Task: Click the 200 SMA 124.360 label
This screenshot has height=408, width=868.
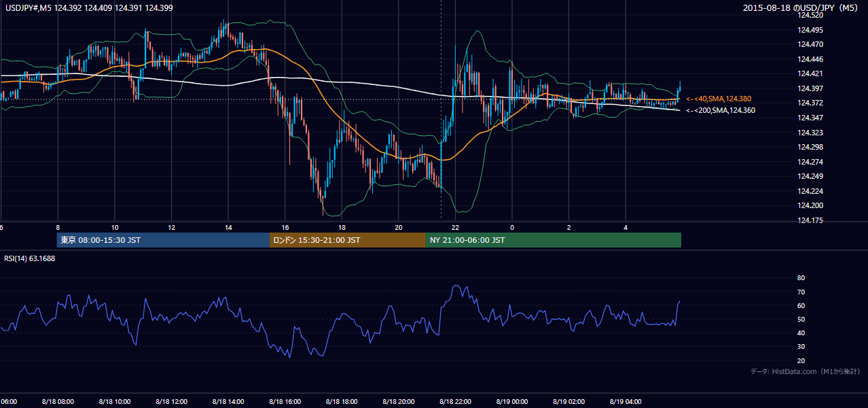Action: [x=720, y=110]
